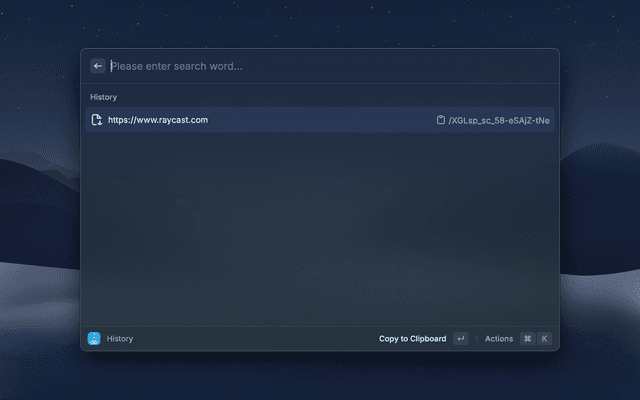Image resolution: width=640 pixels, height=400 pixels.
Task: Click the back arrow button
Action: pyautogui.click(x=98, y=66)
